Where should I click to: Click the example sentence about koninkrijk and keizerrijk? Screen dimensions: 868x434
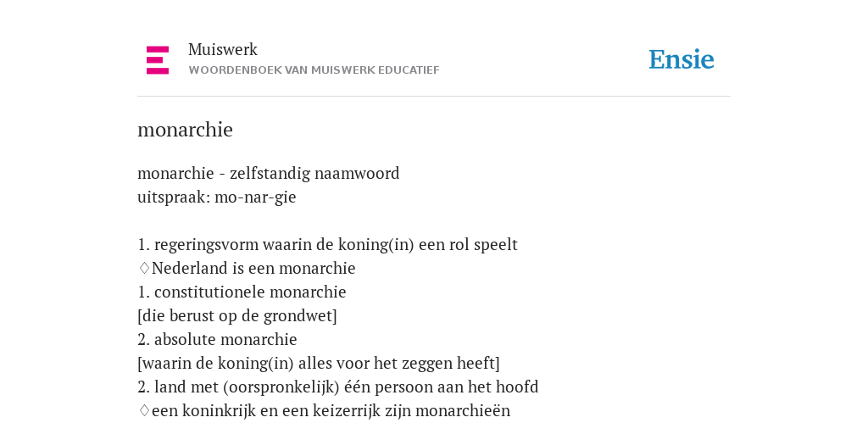pyautogui.click(x=331, y=411)
